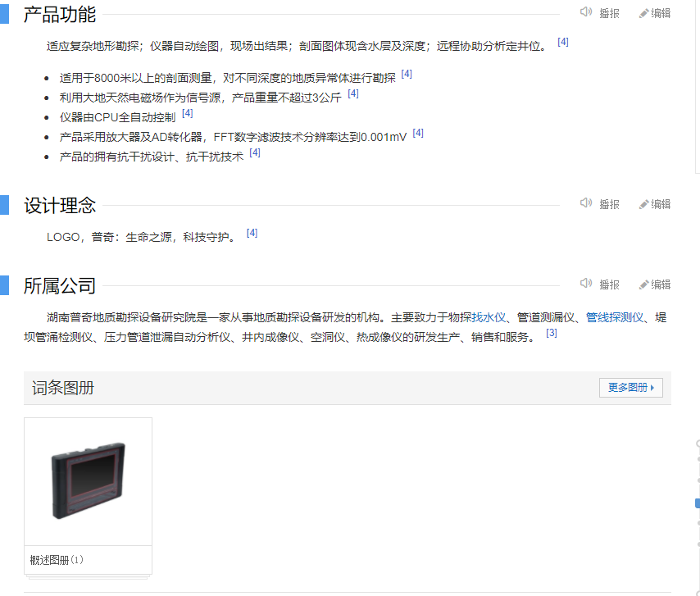Open the 概述图册(1) album caption
Image resolution: width=700 pixels, height=596 pixels.
pyautogui.click(x=57, y=560)
